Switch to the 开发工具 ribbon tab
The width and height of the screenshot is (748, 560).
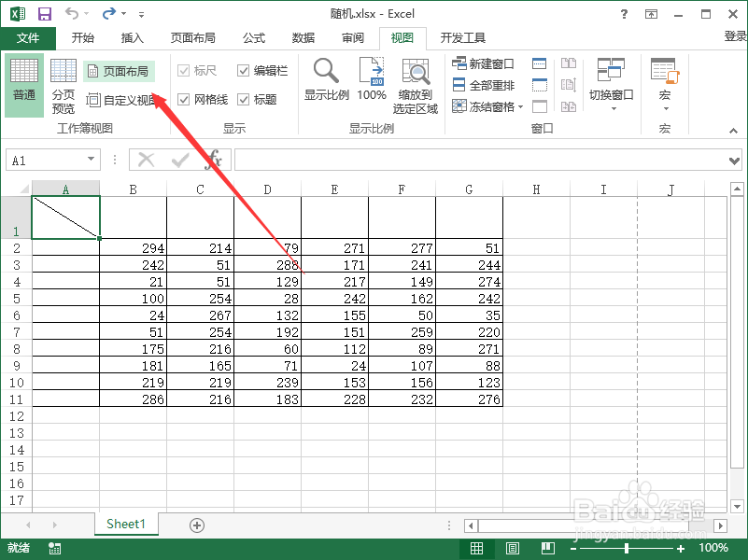point(464,38)
